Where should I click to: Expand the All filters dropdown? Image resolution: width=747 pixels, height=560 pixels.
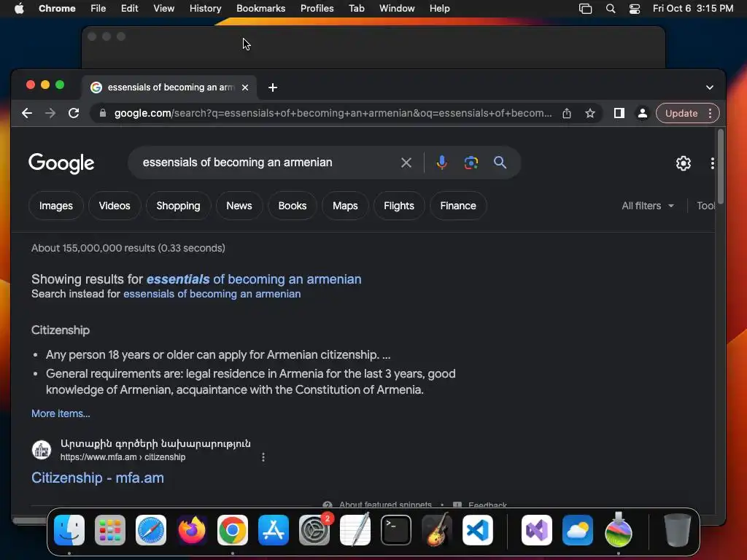click(648, 206)
